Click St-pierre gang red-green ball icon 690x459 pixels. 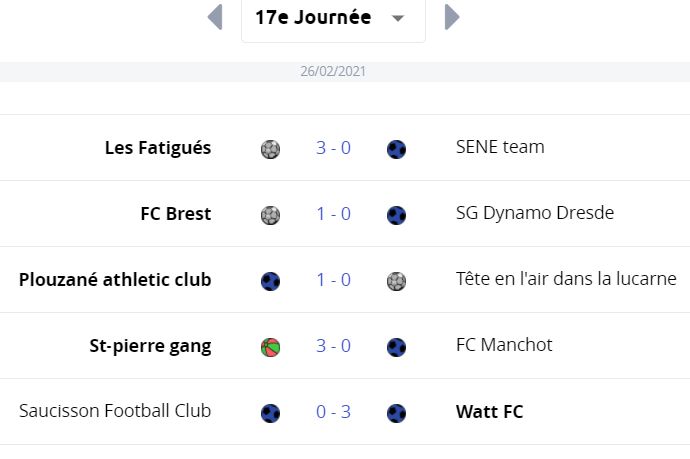point(270,347)
